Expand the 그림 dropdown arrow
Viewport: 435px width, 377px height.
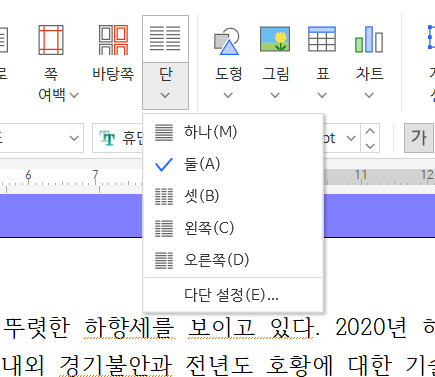pyautogui.click(x=275, y=95)
